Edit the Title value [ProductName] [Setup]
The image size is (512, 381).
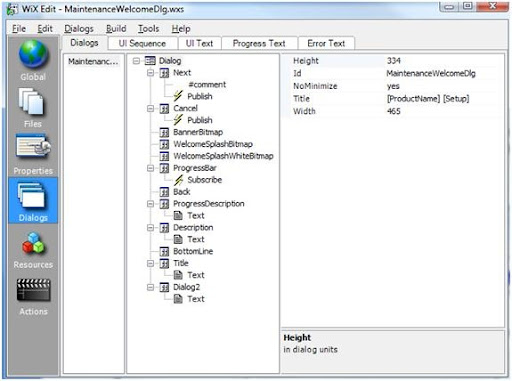point(444,99)
